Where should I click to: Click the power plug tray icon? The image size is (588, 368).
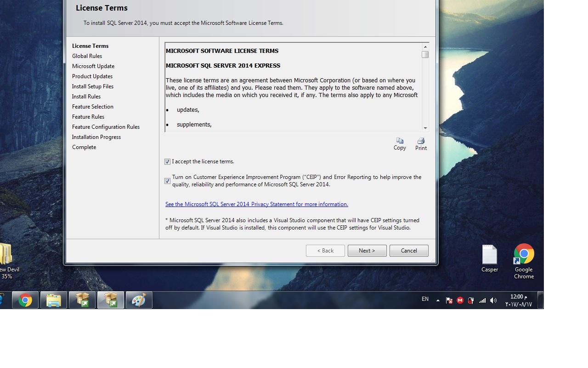coord(471,300)
